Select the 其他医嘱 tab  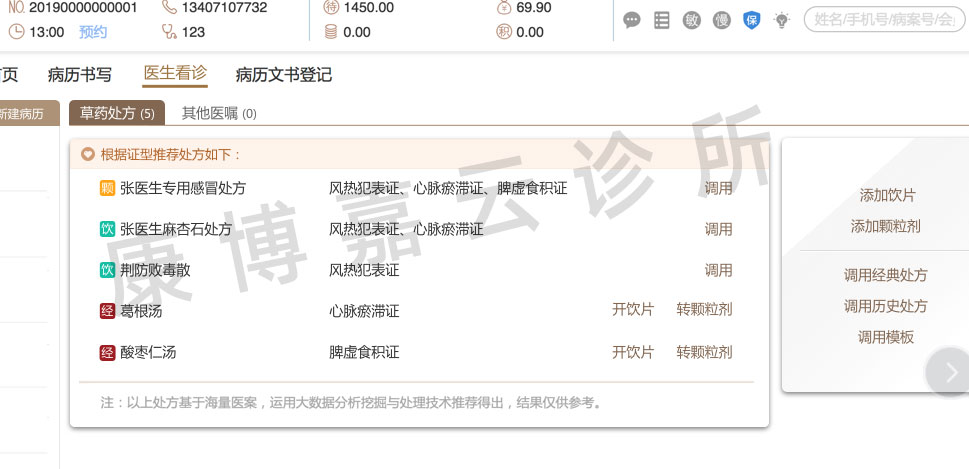coord(218,114)
